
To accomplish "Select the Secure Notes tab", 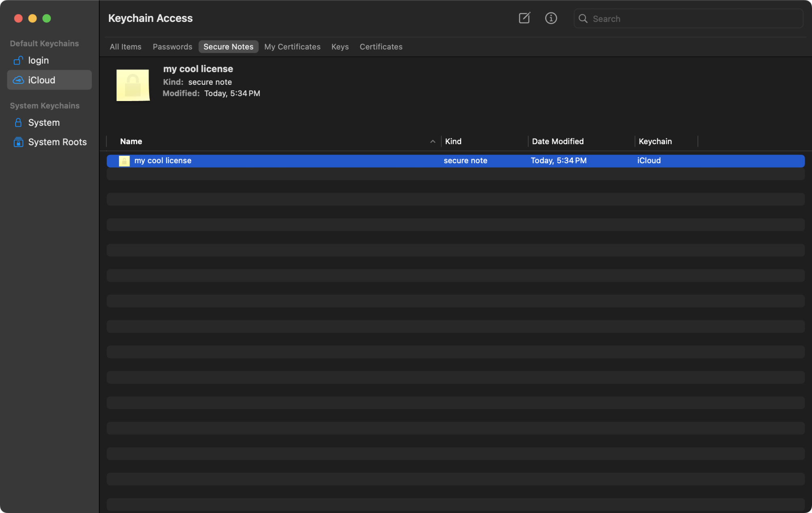I will 228,47.
